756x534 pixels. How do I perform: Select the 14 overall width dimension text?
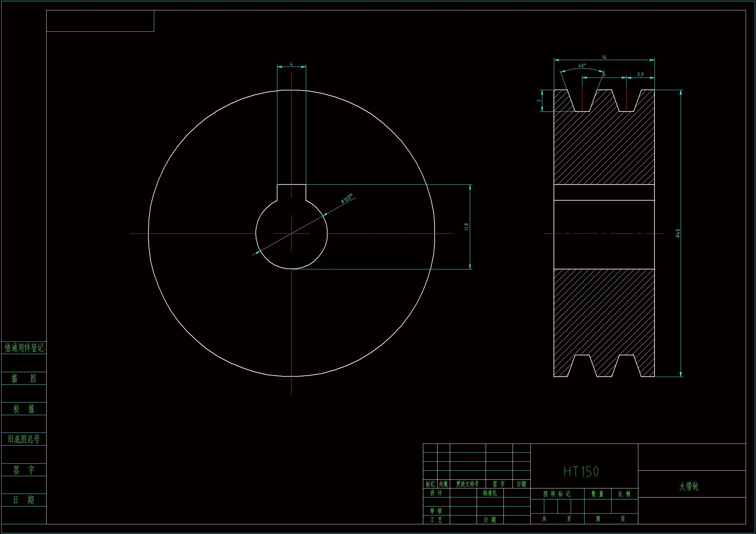604,57
